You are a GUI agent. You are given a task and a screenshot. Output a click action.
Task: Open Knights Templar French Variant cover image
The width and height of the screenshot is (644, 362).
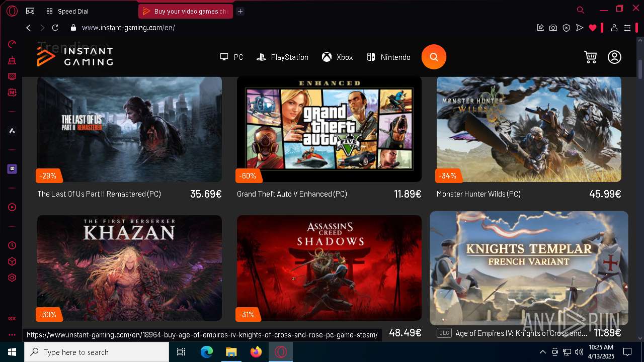[x=529, y=268]
